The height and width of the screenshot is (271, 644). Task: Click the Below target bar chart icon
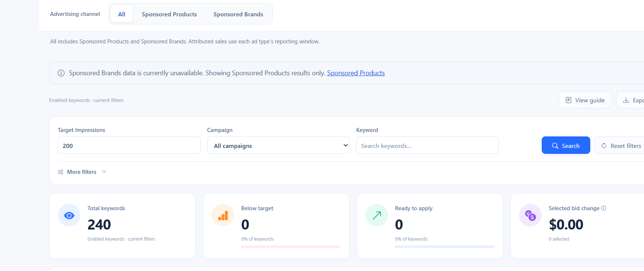[x=223, y=215]
